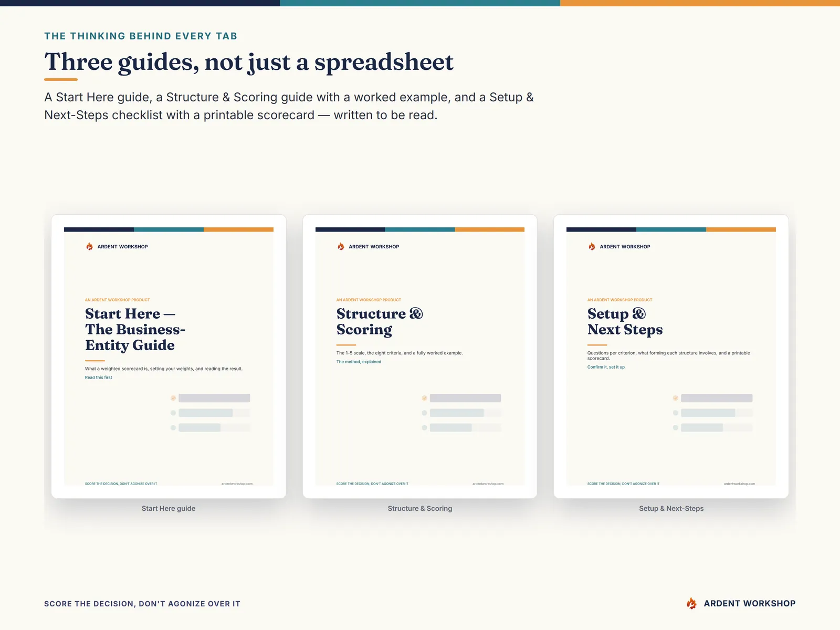
Task: Open the Structure & Scoring guide cover
Action: [x=420, y=356]
